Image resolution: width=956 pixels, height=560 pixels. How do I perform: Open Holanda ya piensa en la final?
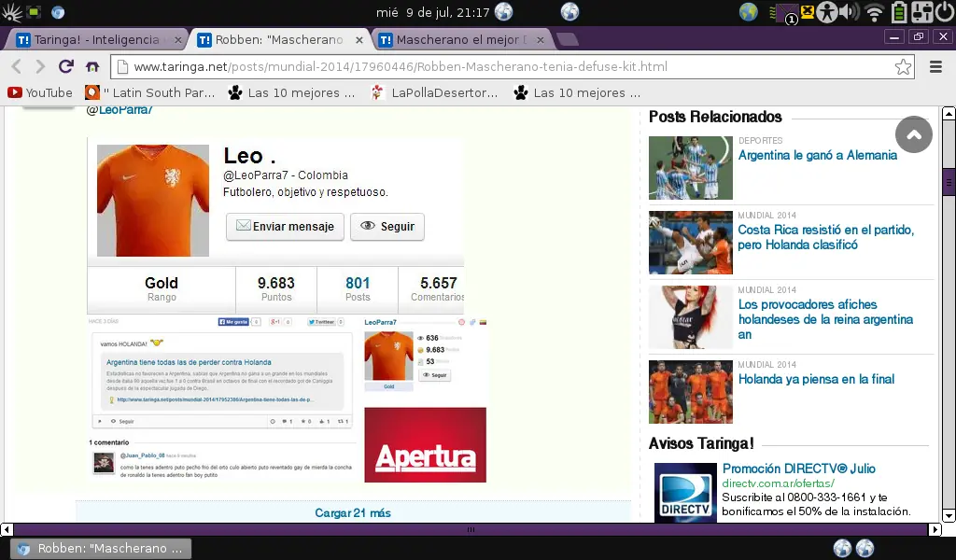pyautogui.click(x=816, y=379)
